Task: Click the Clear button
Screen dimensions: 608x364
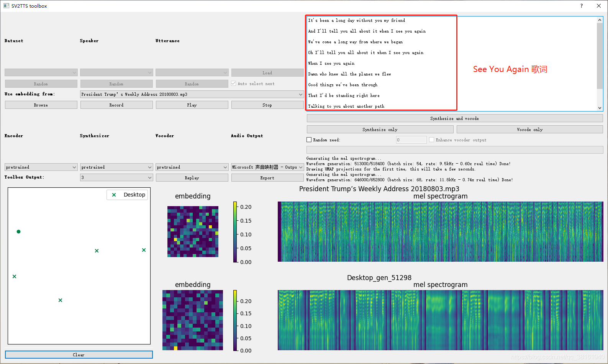Action: tap(79, 355)
